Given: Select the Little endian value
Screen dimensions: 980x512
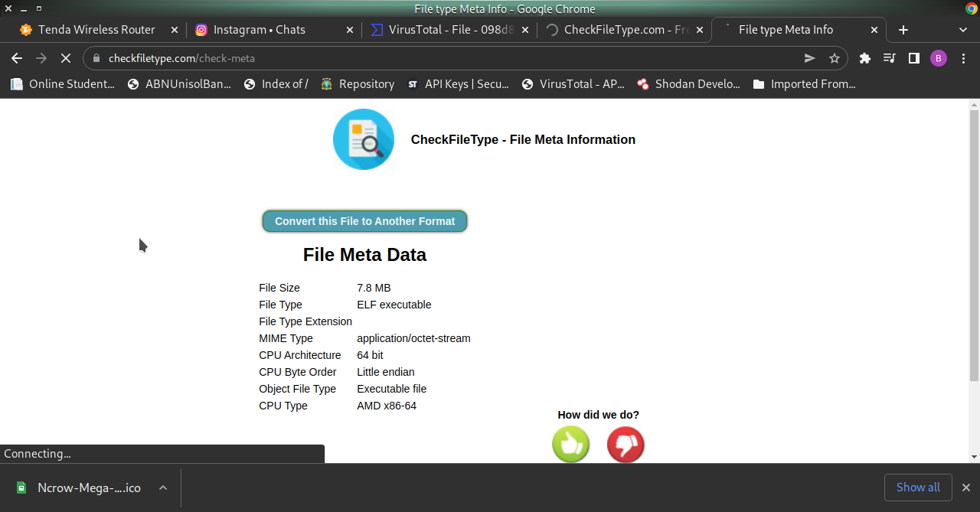Looking at the screenshot, I should [x=386, y=372].
